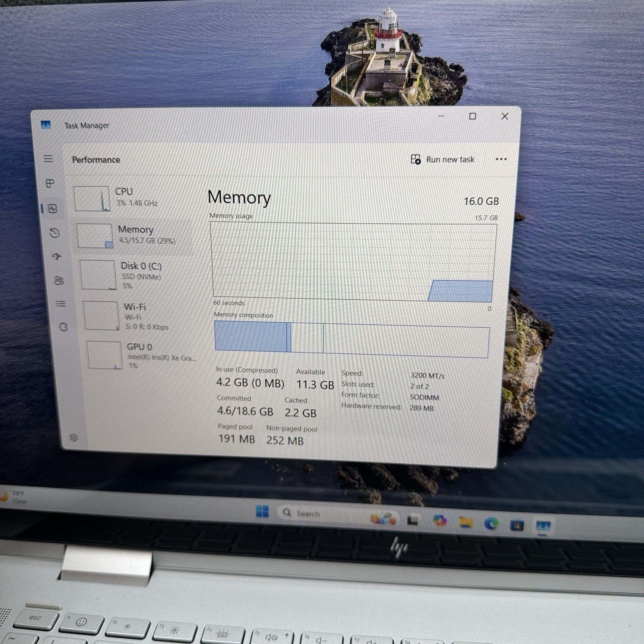Launch Microsoft Edge from the taskbar

[x=491, y=523]
